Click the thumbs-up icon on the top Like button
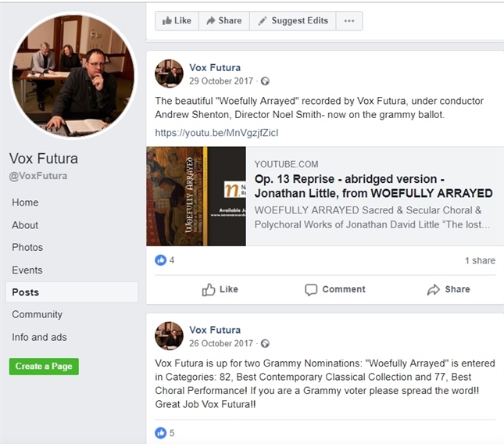Screen dimensions: 504x444 tap(167, 21)
